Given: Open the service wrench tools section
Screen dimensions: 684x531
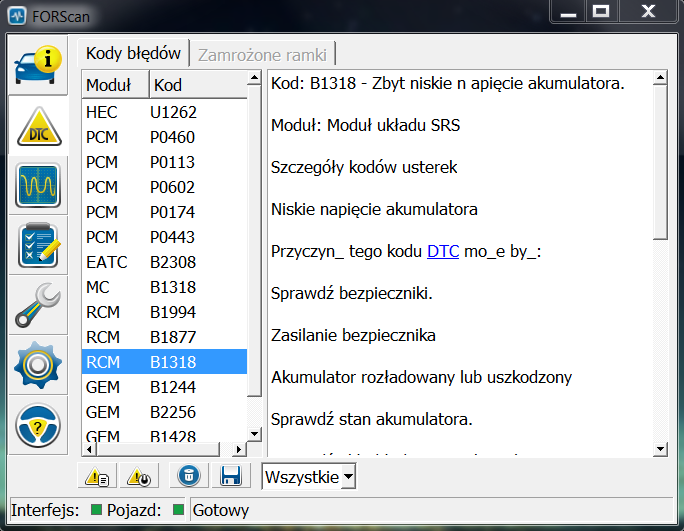Looking at the screenshot, I should point(38,306).
